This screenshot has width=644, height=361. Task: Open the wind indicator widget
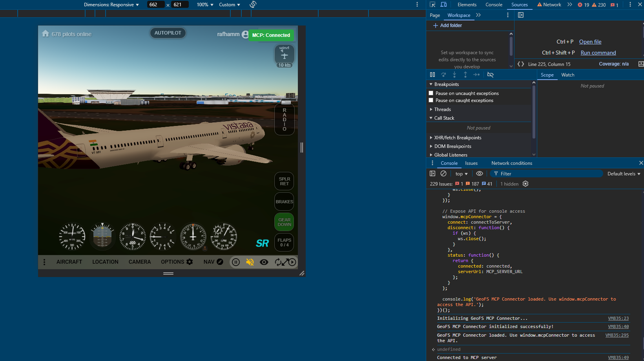coord(284,54)
